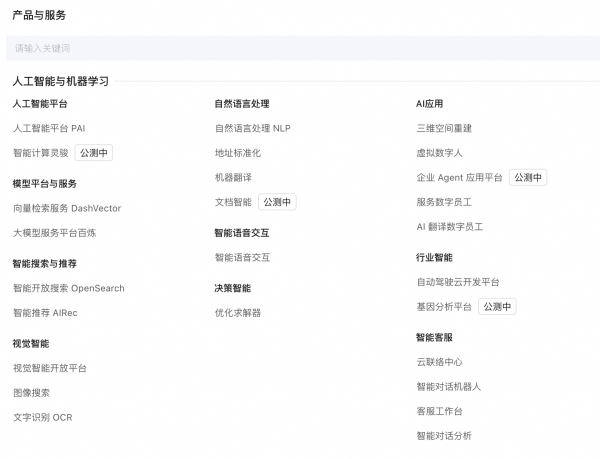Click the 人工智能平台 category heading
Screen dimensions: 600x459
pos(40,104)
